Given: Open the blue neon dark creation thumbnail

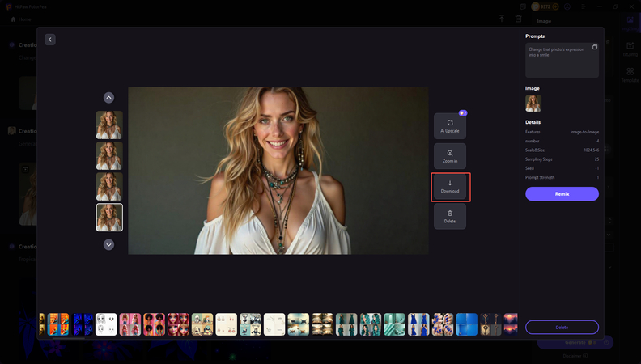Looking at the screenshot, I should 83,324.
